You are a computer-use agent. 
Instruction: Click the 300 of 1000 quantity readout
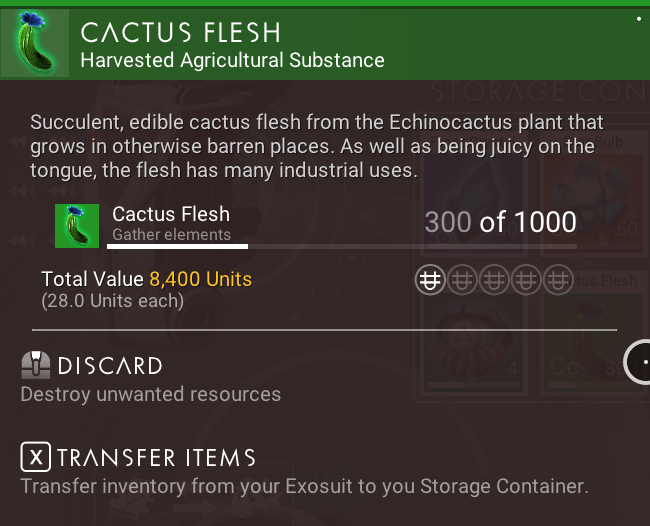pyautogui.click(x=500, y=222)
